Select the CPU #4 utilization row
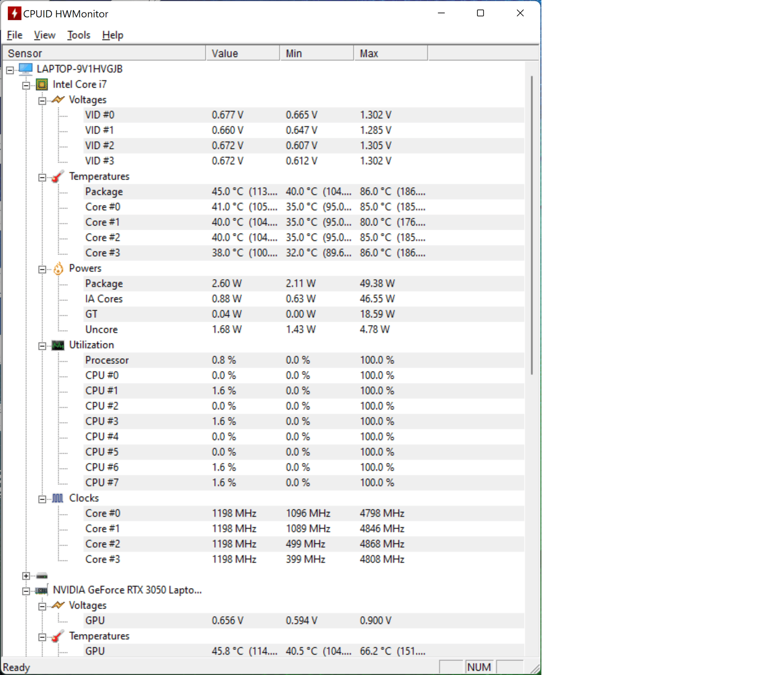The image size is (784, 675). pos(304,437)
